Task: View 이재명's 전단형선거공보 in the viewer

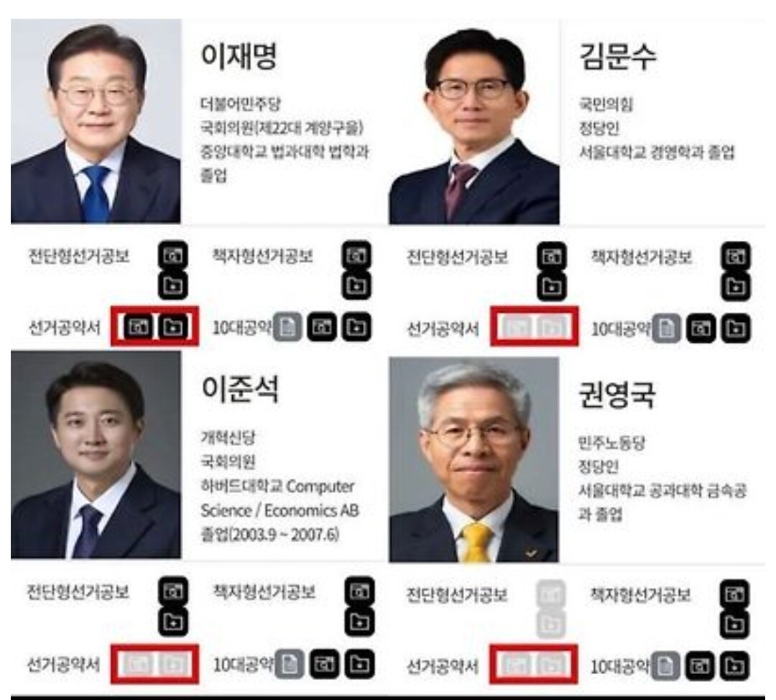Action: [x=172, y=255]
